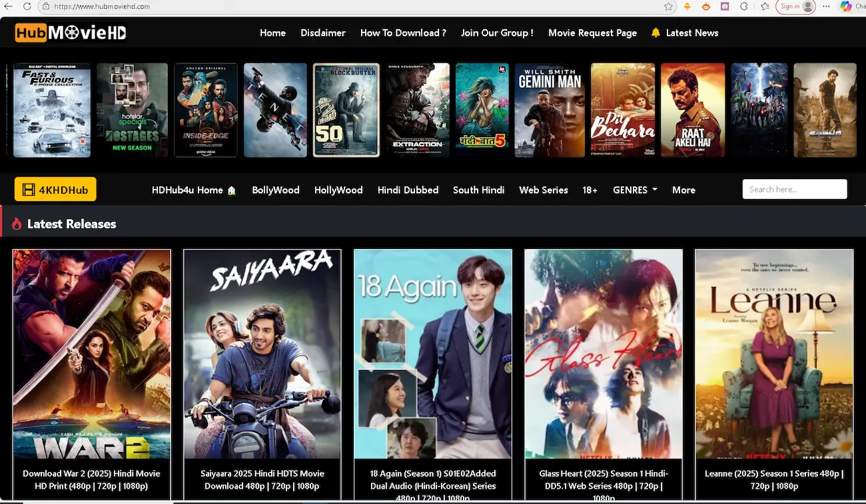Open the browser favorites list icon
866x504 pixels.
coord(763,7)
